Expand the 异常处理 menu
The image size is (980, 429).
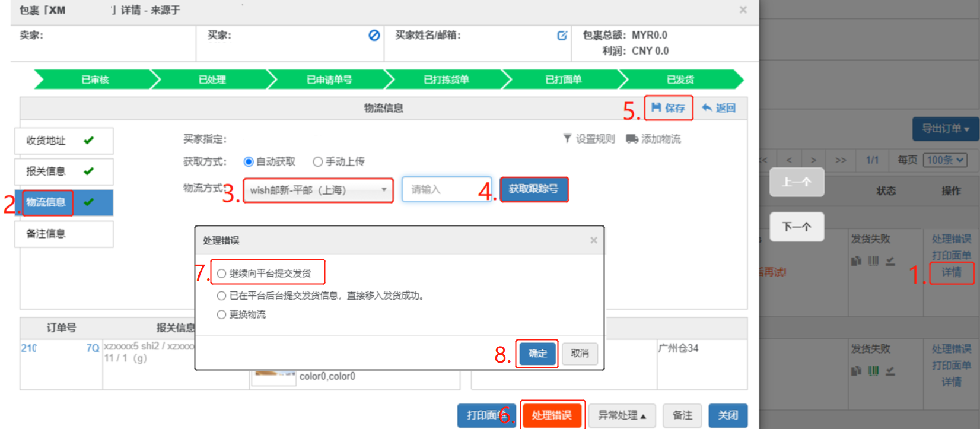point(622,415)
